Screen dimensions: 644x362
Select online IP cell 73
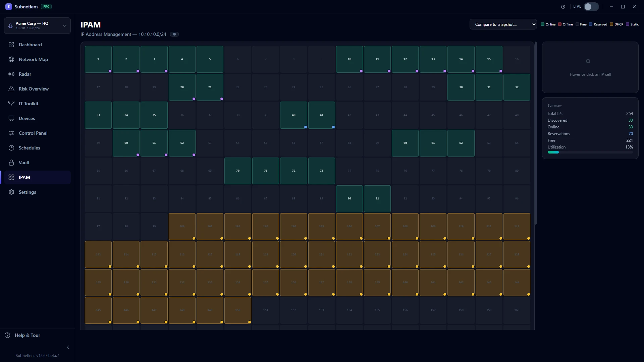pos(322,171)
